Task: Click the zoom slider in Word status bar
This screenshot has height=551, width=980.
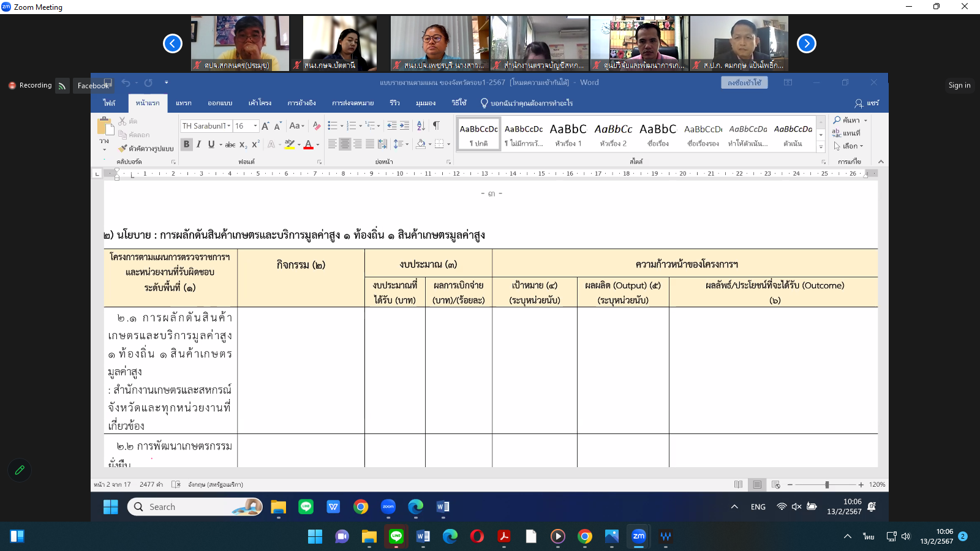Action: [826, 484]
